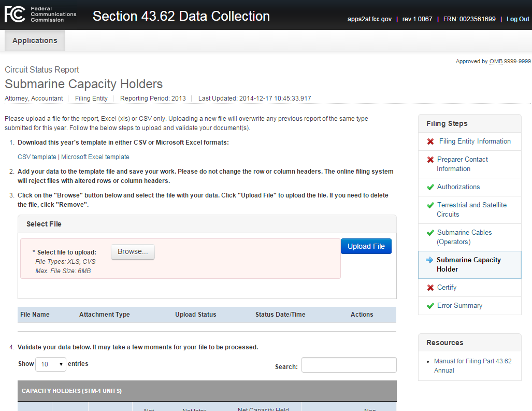Download the Microsoft Excel template
The height and width of the screenshot is (411, 532).
pos(95,157)
